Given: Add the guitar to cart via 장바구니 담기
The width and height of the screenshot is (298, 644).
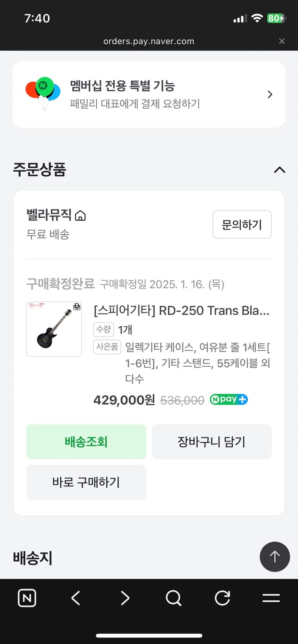Looking at the screenshot, I should 212,441.
